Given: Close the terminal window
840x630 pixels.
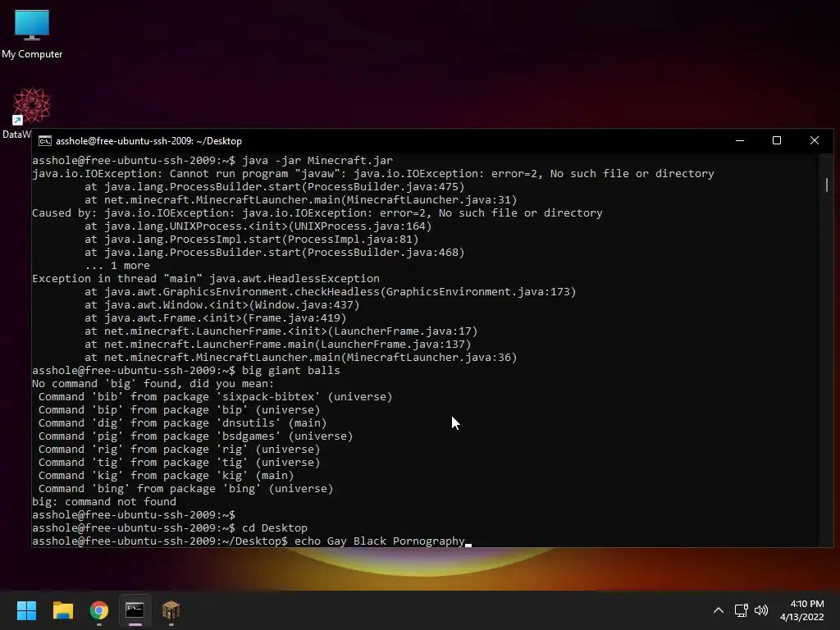Looking at the screenshot, I should (x=815, y=141).
